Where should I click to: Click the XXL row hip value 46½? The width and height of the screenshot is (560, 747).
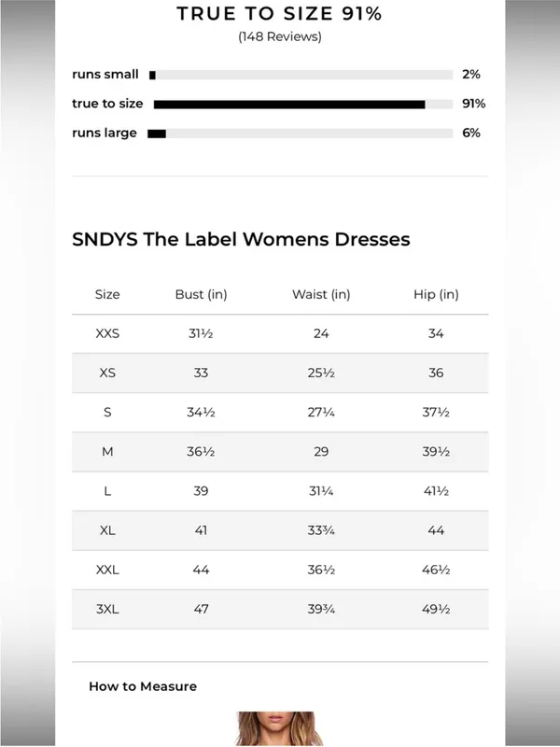[x=436, y=570]
